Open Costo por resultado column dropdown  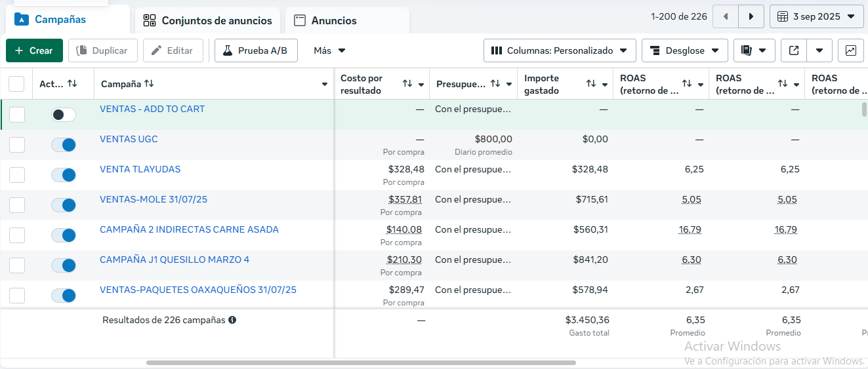click(x=421, y=85)
